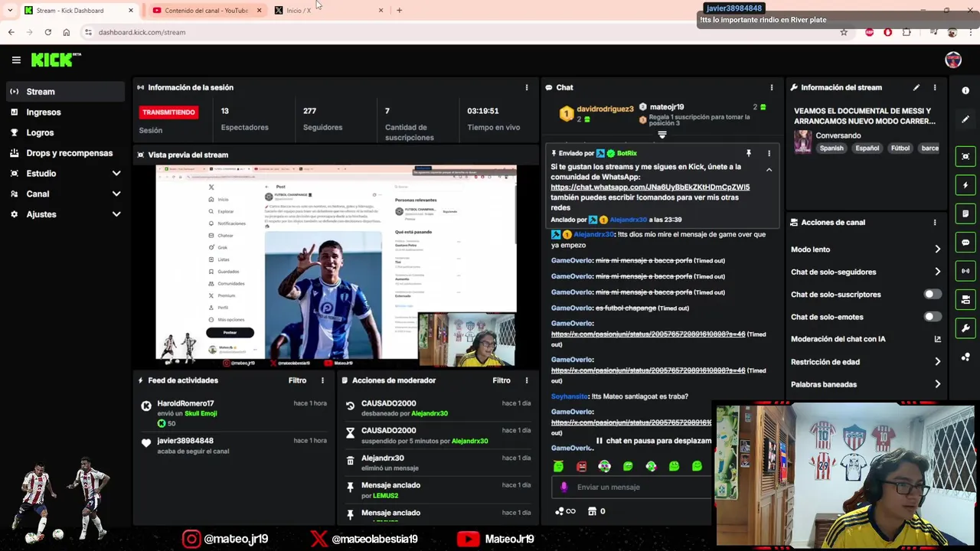
Task: Switch to Contenido del canal YouTube tab
Action: pos(205,11)
